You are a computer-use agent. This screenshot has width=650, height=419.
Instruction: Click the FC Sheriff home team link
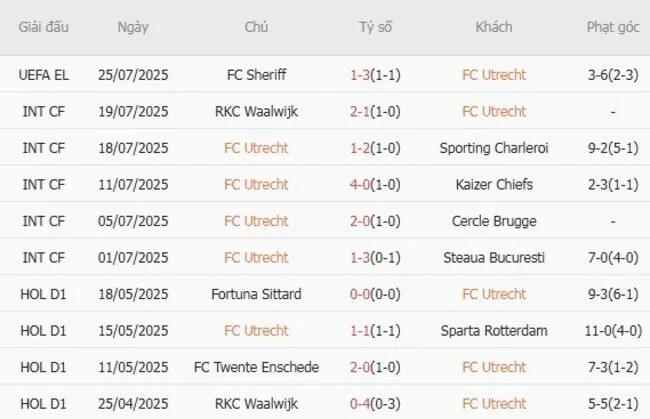256,75
